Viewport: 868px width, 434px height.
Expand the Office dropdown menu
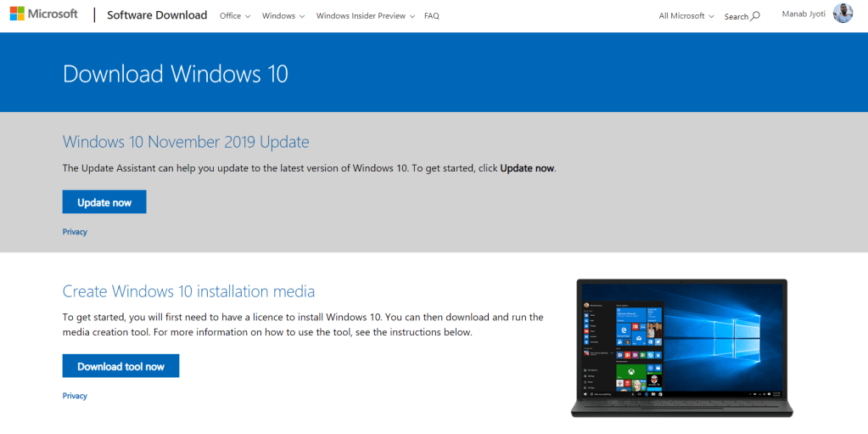point(234,16)
